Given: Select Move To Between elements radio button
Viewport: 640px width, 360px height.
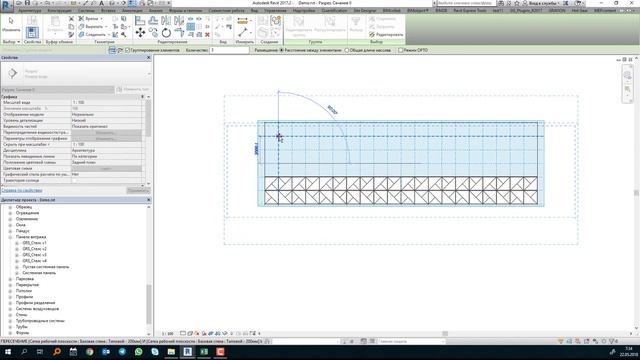Looking at the screenshot, I should pos(281,50).
